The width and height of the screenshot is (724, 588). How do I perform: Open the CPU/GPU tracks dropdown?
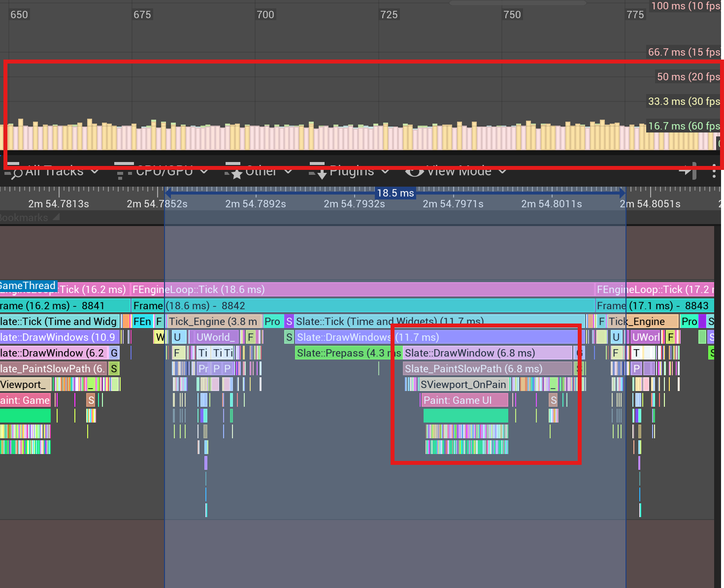tap(164, 171)
